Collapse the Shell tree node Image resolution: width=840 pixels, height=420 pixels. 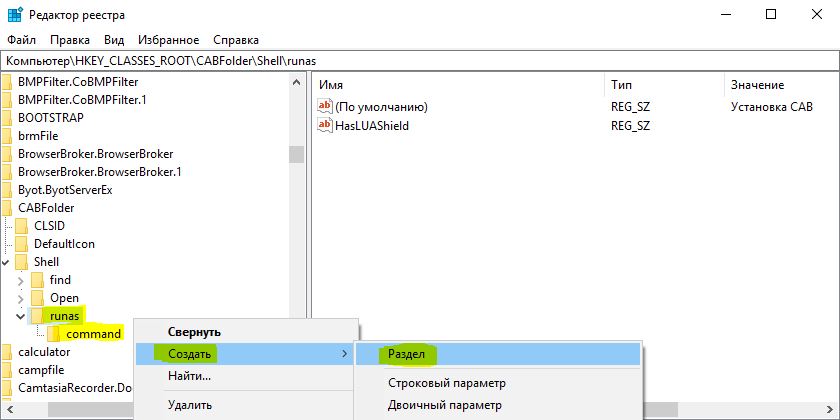(5, 262)
